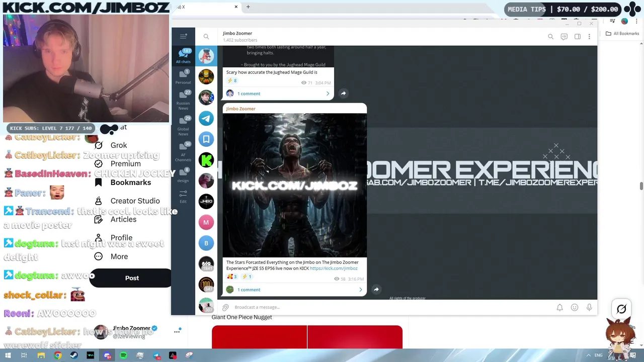Open the blue B avatar chat

pos(206,243)
